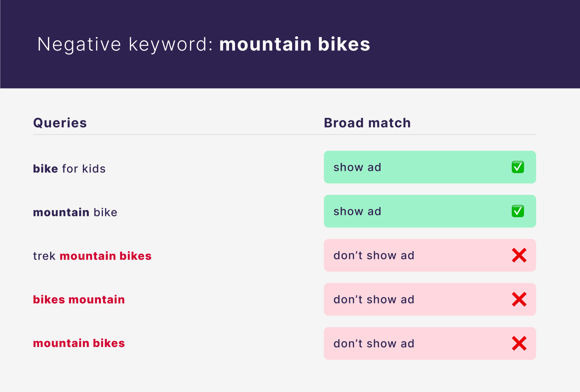
Task: Click the red "mountain bikes" query in the bottom row
Action: pos(79,343)
